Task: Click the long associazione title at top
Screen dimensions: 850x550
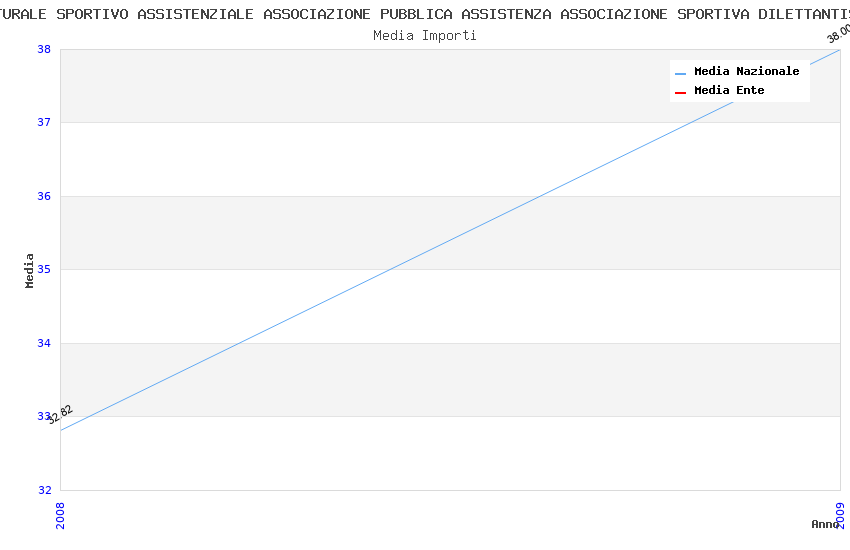Action: tap(425, 14)
